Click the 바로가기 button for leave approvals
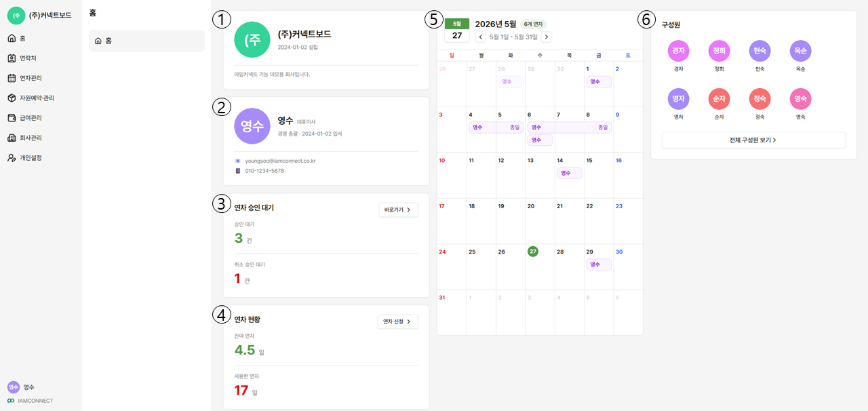This screenshot has height=411, width=868. (398, 210)
